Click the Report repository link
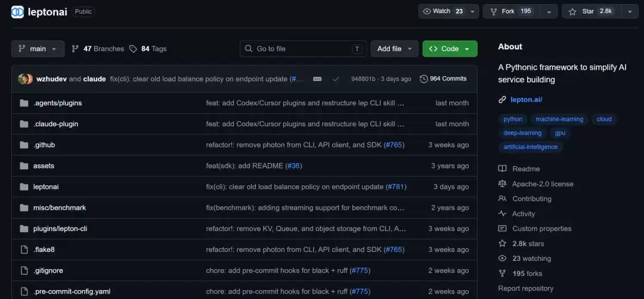644x299 pixels. tap(526, 288)
